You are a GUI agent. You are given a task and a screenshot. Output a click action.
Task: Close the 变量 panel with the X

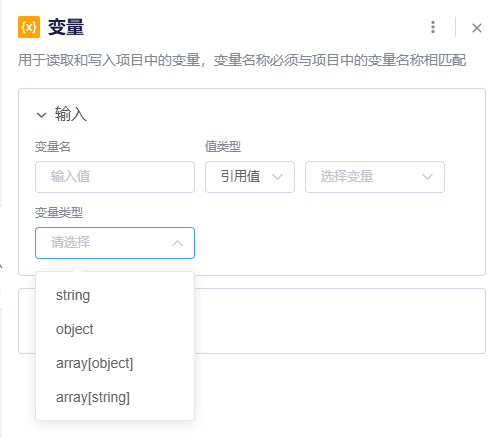coord(477,28)
